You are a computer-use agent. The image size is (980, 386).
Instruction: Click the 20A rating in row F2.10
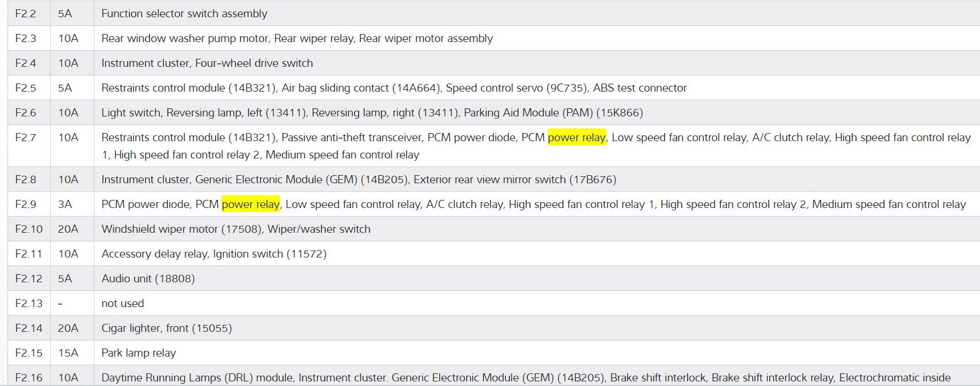coord(68,229)
